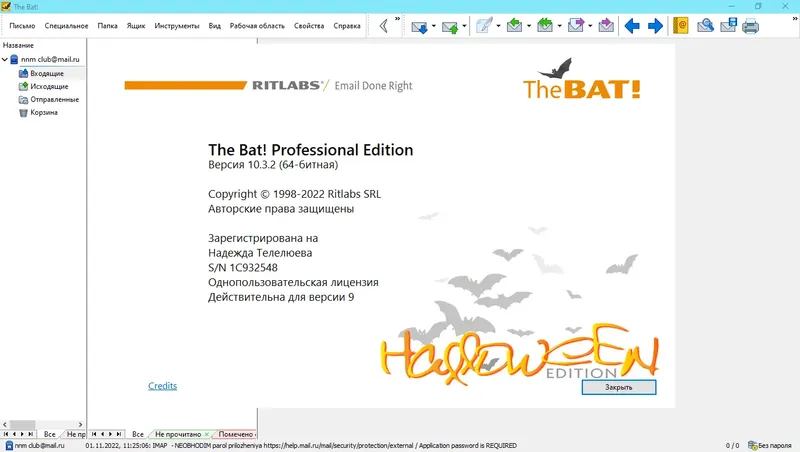Click the blue Previous arrow icon
This screenshot has width=800, height=452.
[x=632, y=26]
